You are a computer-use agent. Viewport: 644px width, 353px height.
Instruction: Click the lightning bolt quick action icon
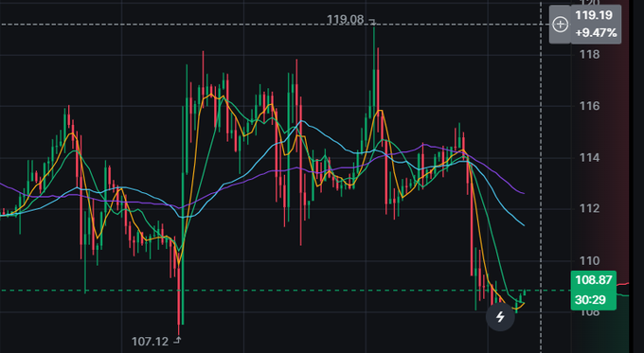point(500,317)
